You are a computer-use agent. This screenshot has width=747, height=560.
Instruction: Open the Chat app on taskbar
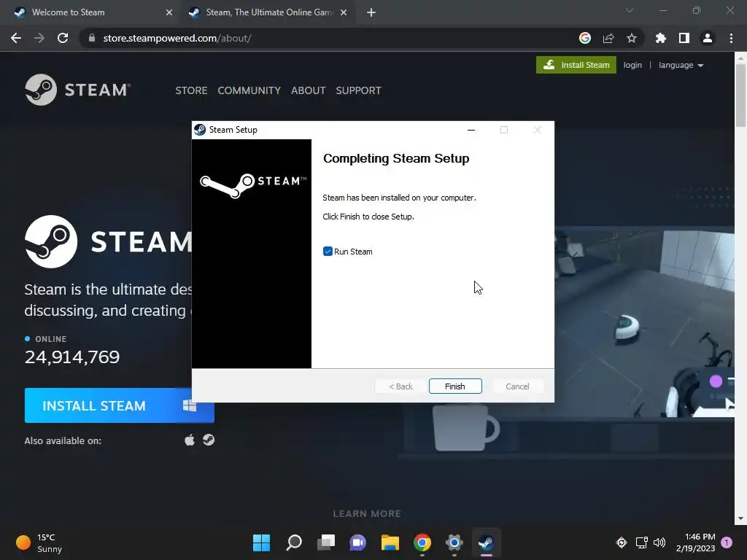point(357,542)
